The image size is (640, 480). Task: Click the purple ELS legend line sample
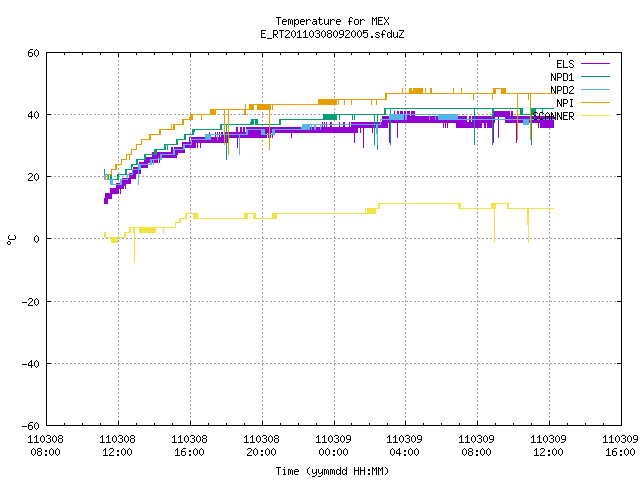coord(595,64)
